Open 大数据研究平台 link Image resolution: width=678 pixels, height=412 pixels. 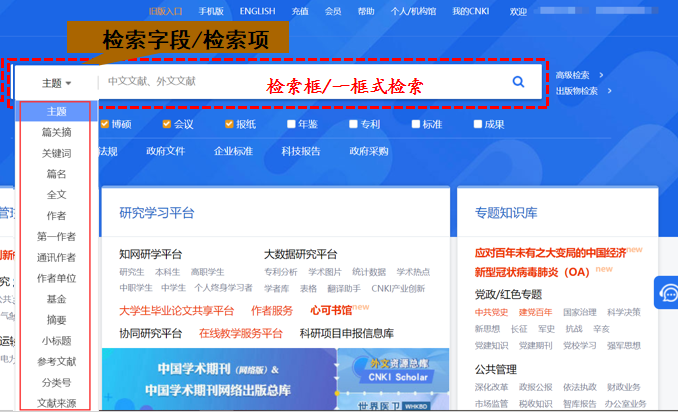pyautogui.click(x=301, y=254)
